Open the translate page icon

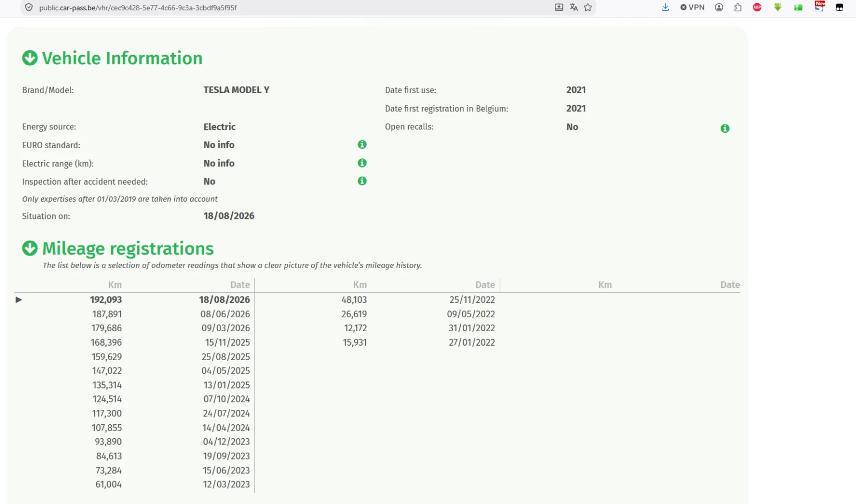(x=574, y=7)
